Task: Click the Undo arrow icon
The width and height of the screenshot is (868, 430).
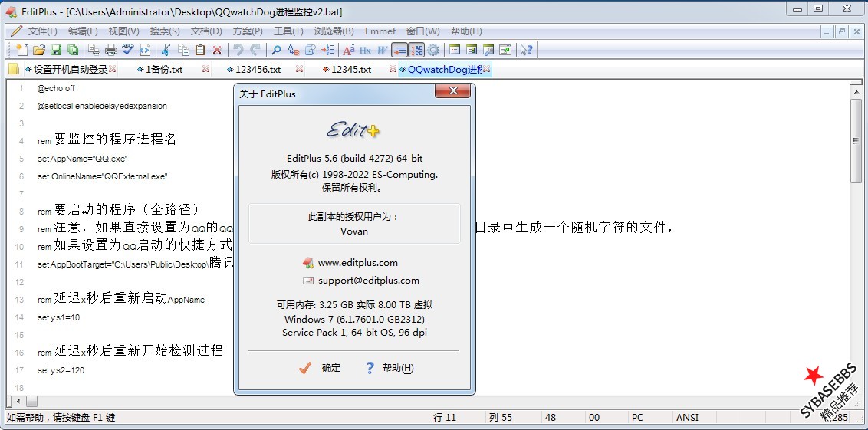Action: pyautogui.click(x=238, y=50)
